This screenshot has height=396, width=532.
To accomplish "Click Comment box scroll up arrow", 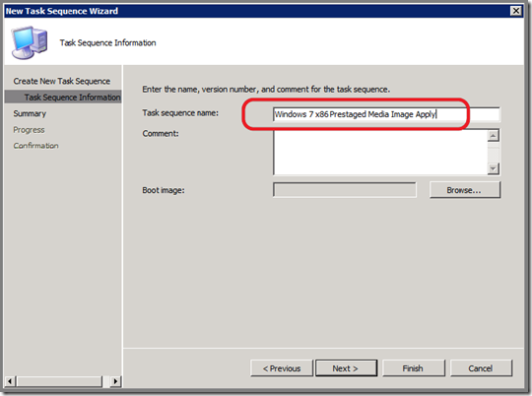I will pos(494,136).
